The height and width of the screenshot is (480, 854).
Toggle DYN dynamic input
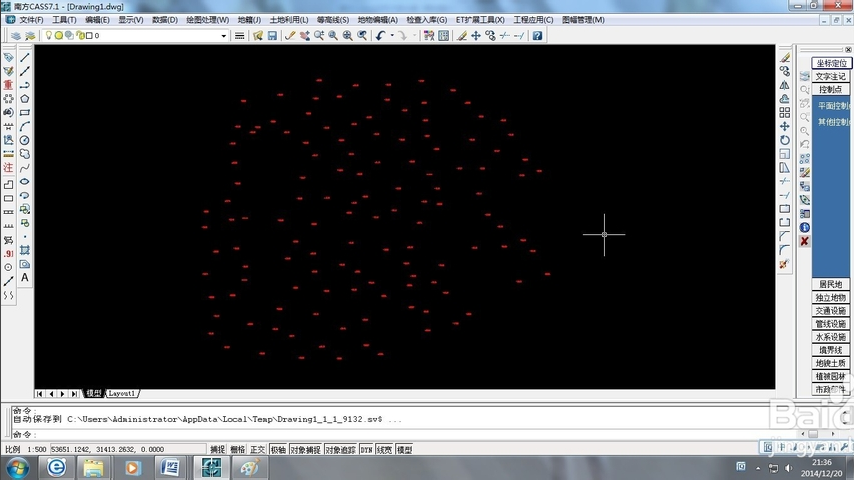[366, 449]
